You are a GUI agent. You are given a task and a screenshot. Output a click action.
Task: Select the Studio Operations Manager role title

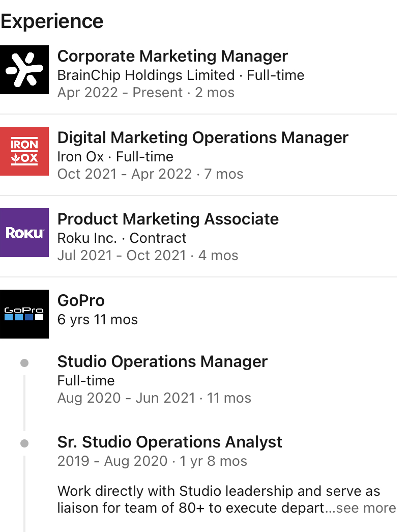[162, 362]
